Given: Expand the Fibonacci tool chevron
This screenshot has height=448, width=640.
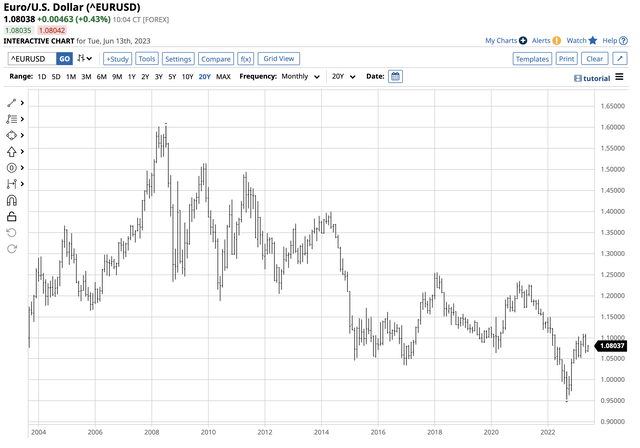Looking at the screenshot, I should click(x=22, y=119).
